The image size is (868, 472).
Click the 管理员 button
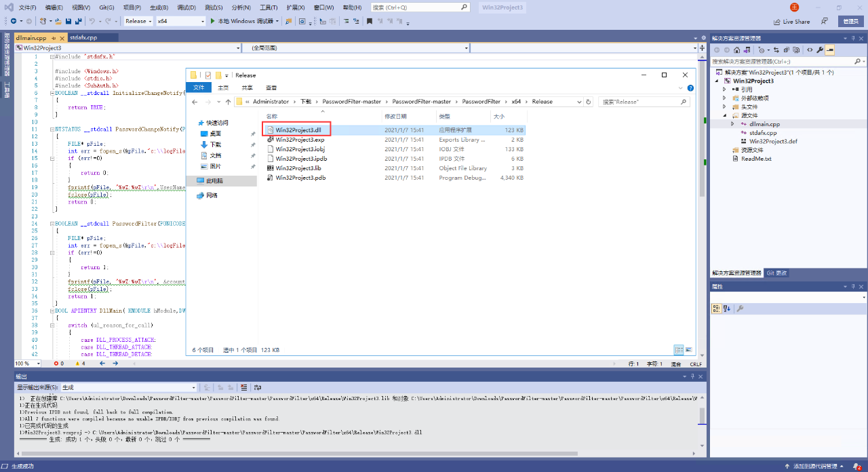tap(851, 22)
